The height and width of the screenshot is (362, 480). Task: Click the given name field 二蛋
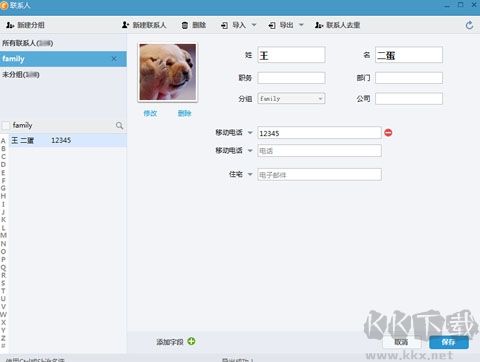(x=409, y=55)
